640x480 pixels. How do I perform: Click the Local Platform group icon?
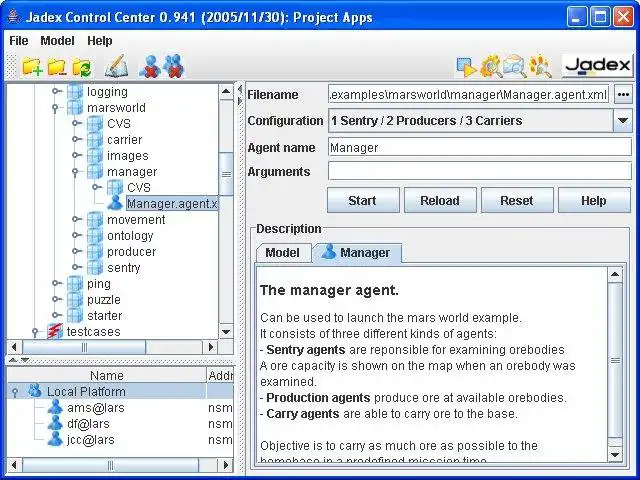pyautogui.click(x=35, y=391)
